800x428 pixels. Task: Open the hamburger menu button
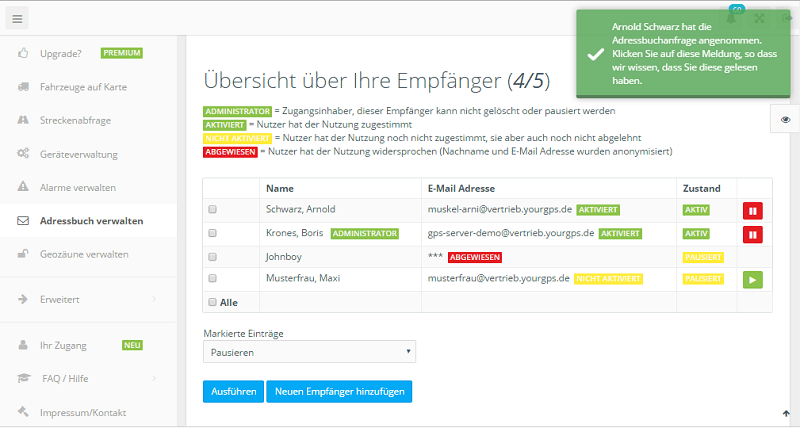point(17,19)
